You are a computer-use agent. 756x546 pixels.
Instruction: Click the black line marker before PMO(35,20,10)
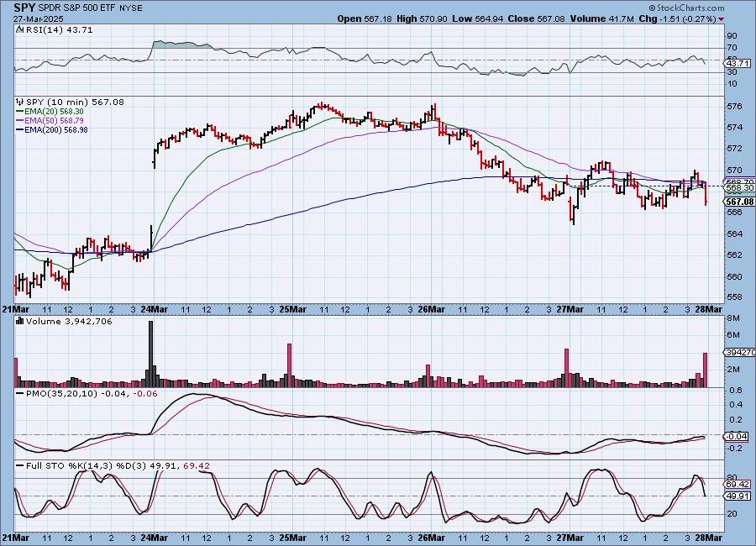pyautogui.click(x=20, y=394)
